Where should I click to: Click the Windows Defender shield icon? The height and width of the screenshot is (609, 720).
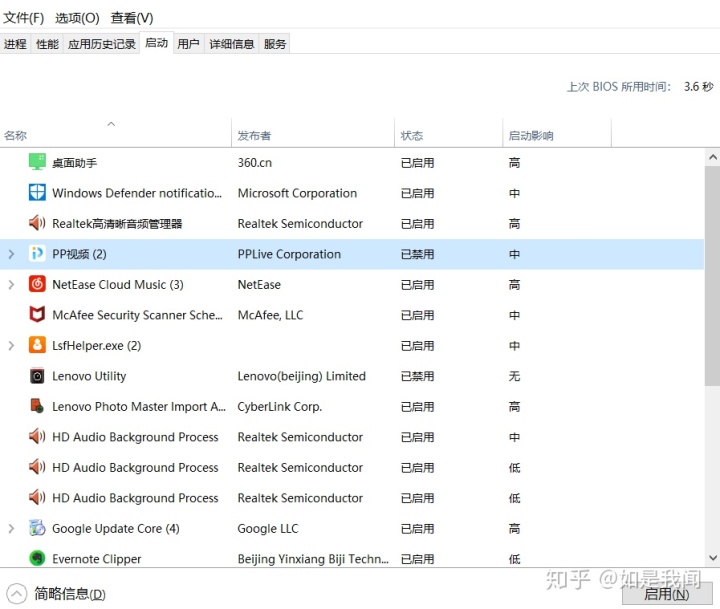point(37,192)
